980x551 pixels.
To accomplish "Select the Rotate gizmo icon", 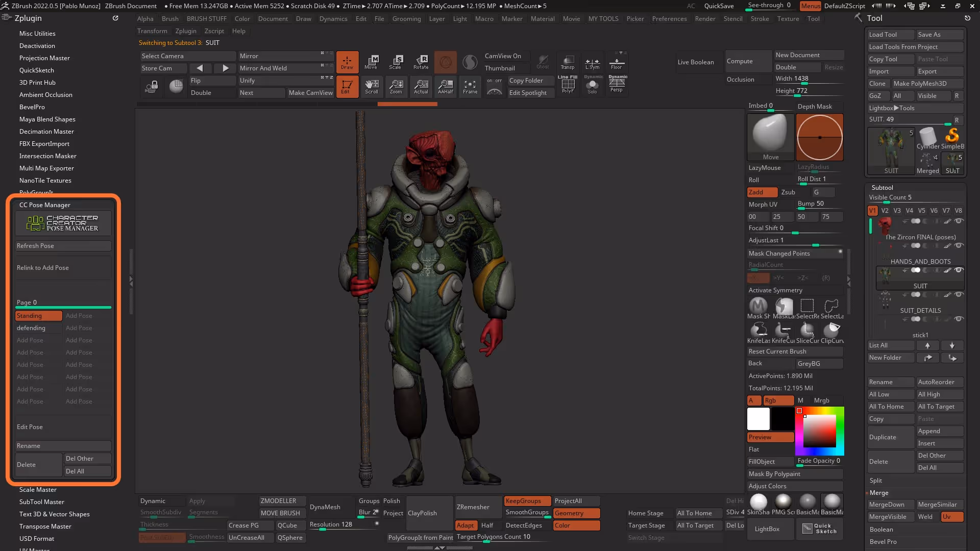I will [x=421, y=62].
